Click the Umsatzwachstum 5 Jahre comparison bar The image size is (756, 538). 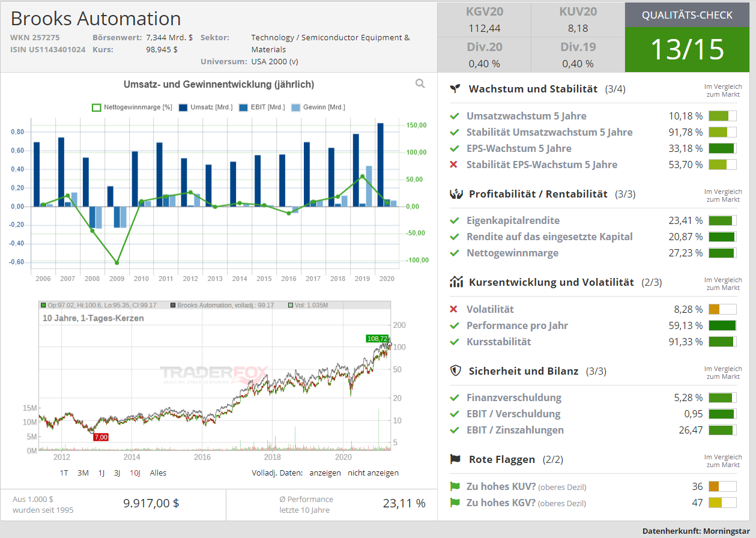[x=722, y=116]
